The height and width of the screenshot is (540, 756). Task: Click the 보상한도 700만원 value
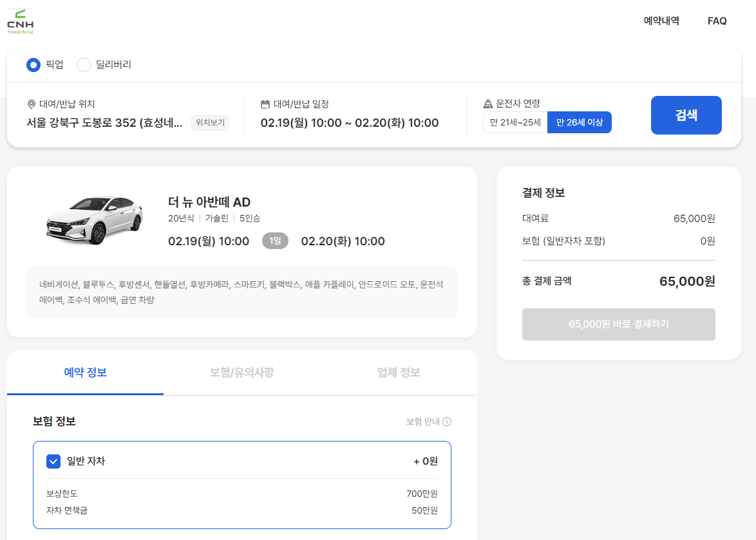[422, 494]
